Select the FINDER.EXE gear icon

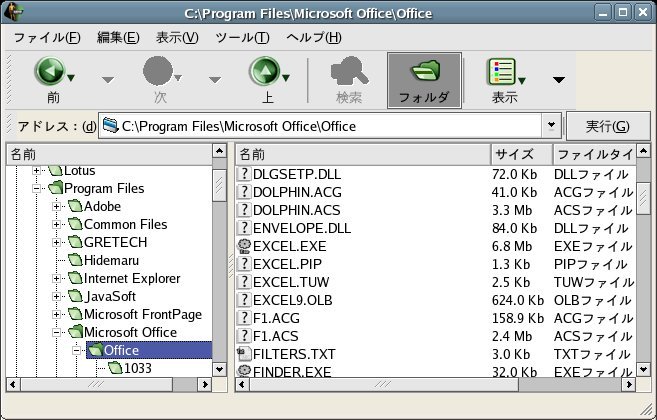pos(244,371)
